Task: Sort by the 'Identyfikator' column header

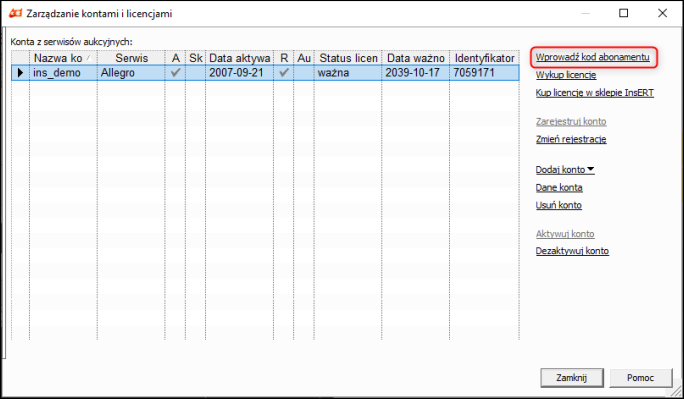Action: [x=485, y=58]
